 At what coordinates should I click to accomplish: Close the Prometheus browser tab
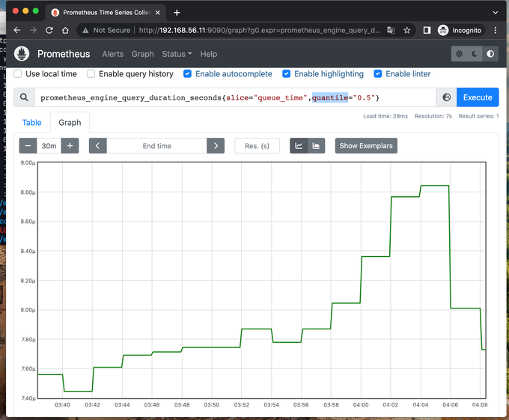click(x=158, y=13)
